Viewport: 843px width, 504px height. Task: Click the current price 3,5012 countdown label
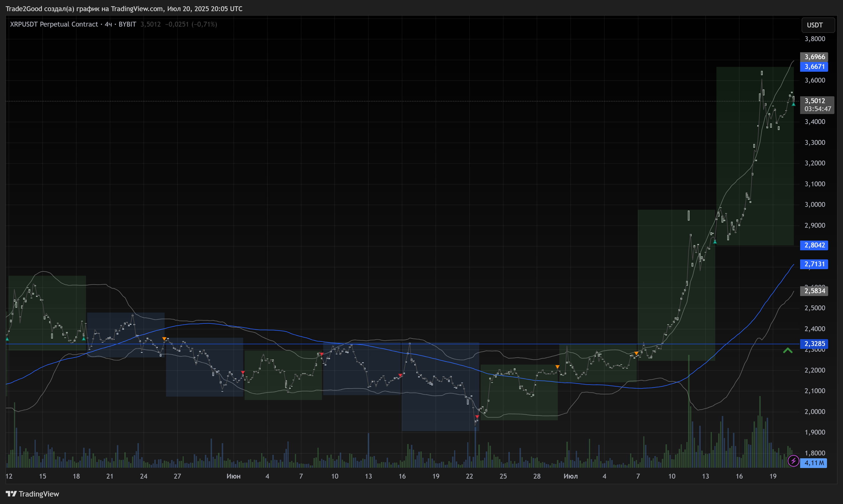coord(817,105)
